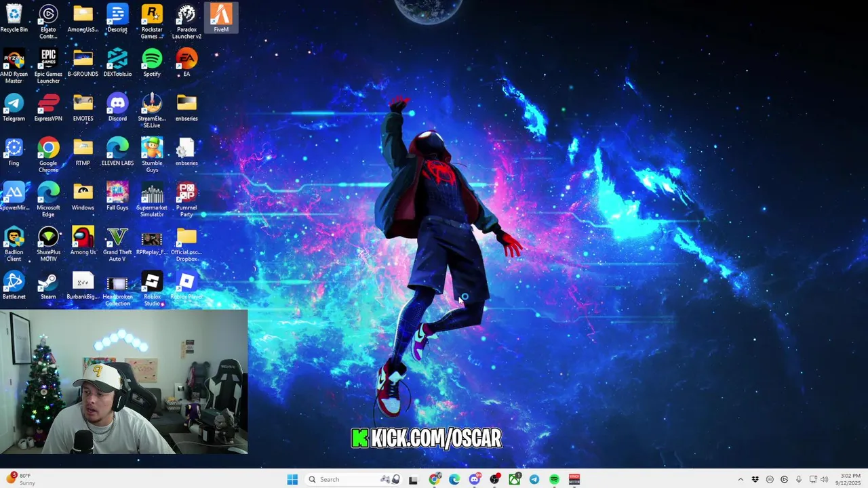Image resolution: width=868 pixels, height=488 pixels.
Task: Open the enbseries configuration file
Action: point(186,152)
